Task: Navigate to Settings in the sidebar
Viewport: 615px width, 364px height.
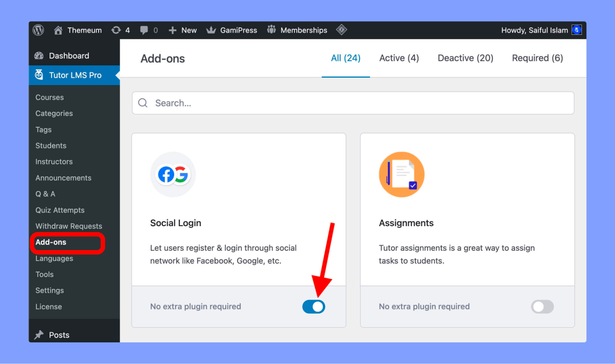Action: click(49, 290)
